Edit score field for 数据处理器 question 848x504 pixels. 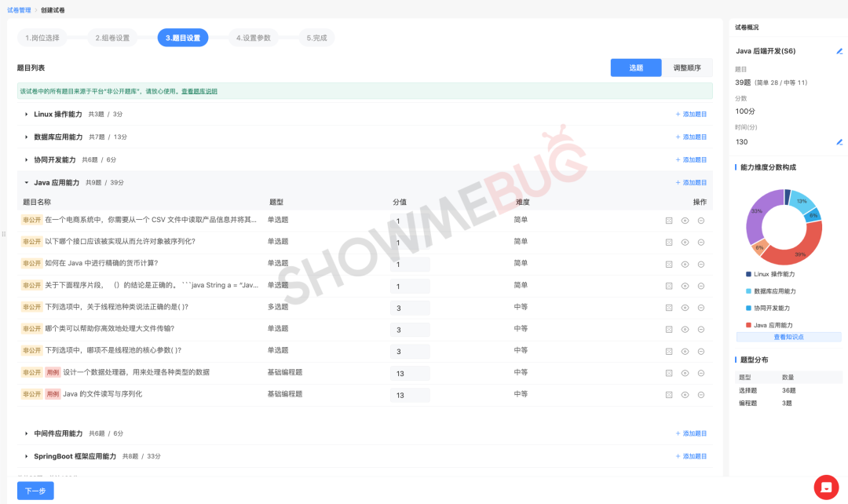(410, 374)
